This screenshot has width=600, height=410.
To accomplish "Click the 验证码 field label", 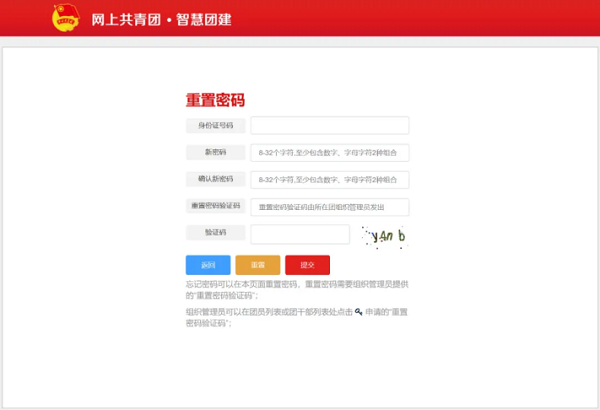I will 215,234.
